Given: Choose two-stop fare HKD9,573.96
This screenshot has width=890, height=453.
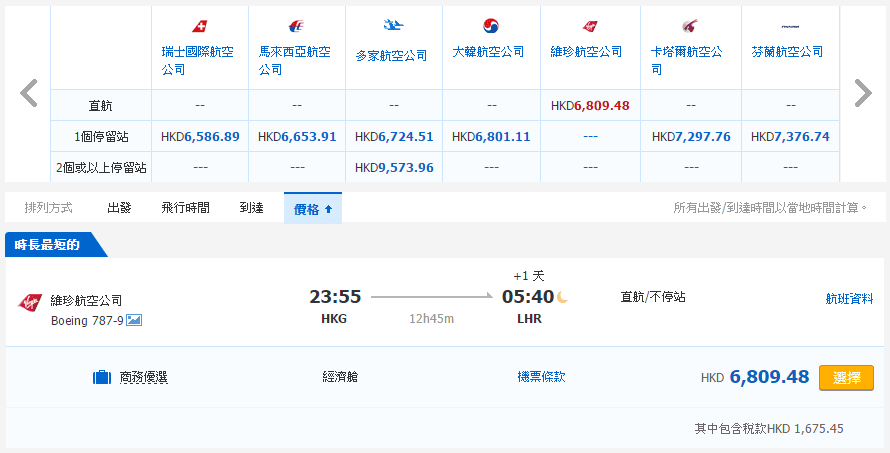Looking at the screenshot, I should 394,167.
